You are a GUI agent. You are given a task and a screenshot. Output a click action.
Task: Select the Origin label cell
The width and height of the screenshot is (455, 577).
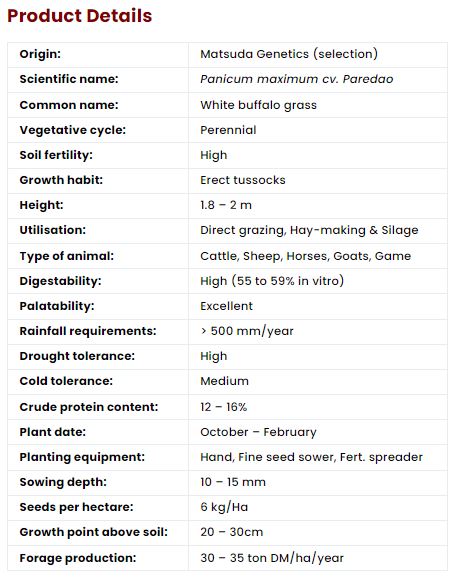(98, 54)
